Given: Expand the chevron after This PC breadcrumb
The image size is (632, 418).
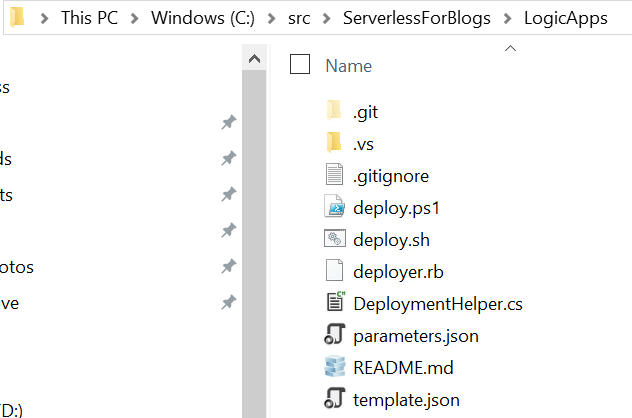Looking at the screenshot, I should (x=139, y=18).
